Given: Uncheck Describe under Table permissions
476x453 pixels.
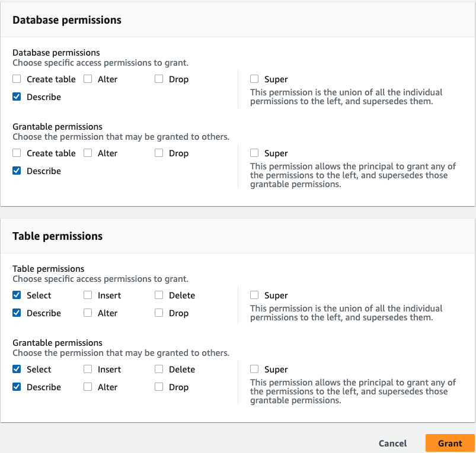Looking at the screenshot, I should (17, 313).
